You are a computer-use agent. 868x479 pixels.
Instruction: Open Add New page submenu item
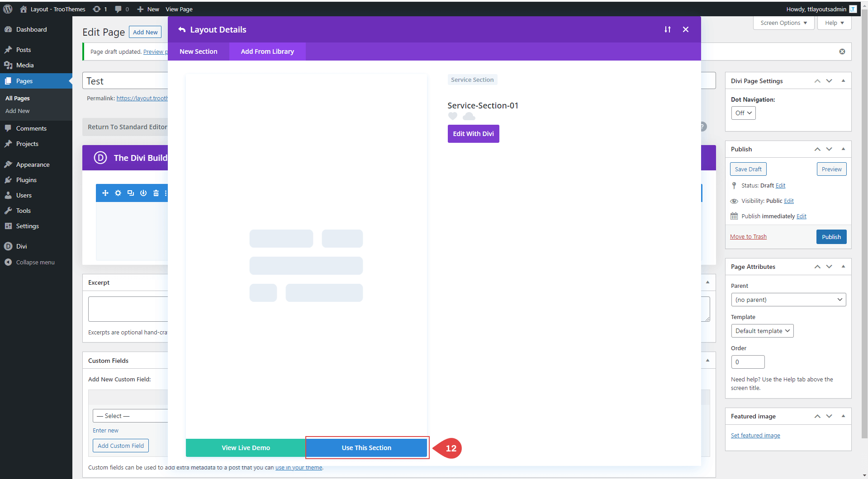(18, 111)
